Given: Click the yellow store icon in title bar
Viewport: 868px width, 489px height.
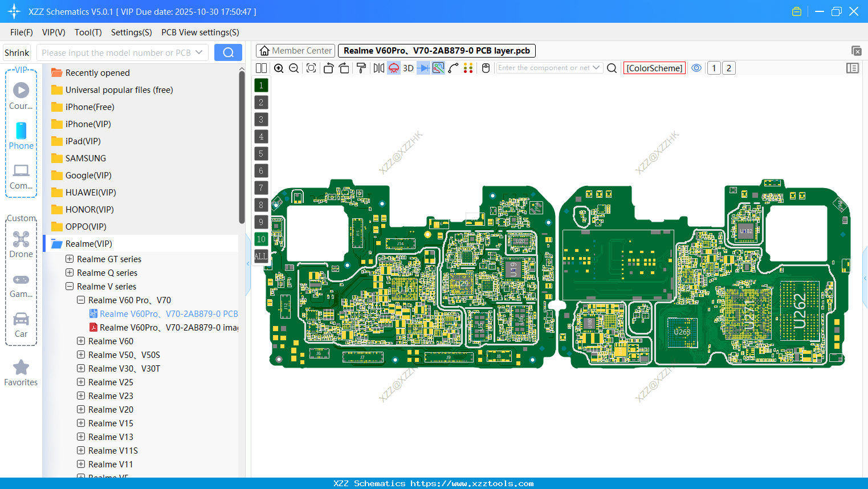Looking at the screenshot, I should (x=797, y=11).
